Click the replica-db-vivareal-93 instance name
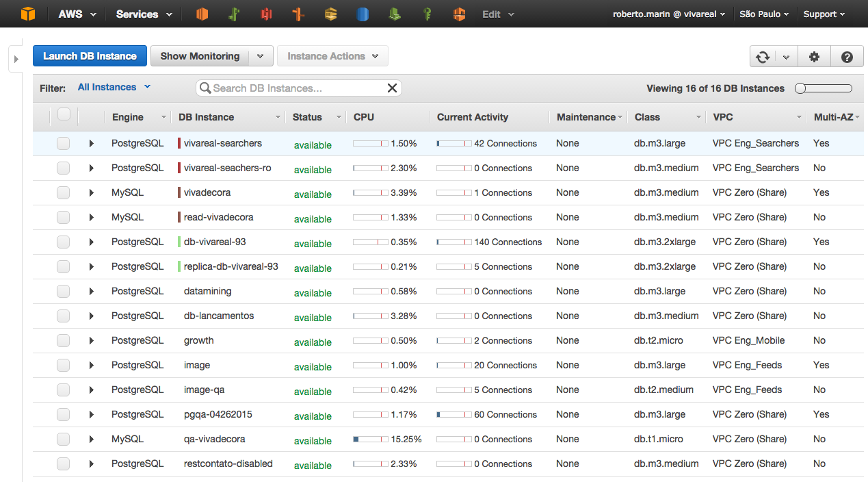Image resolution: width=868 pixels, height=482 pixels. [231, 266]
